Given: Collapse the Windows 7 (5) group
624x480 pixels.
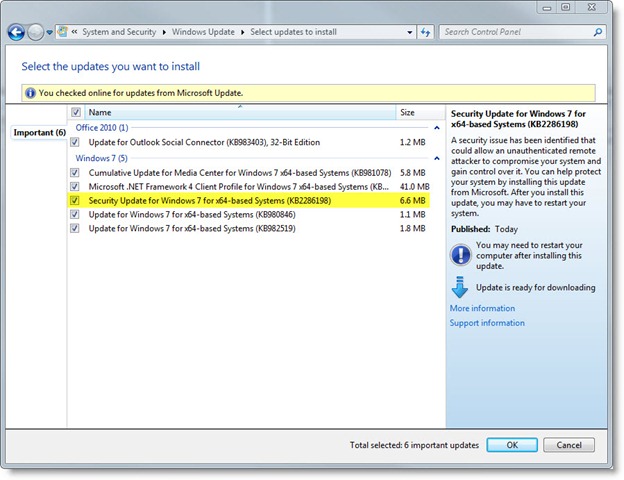Looking at the screenshot, I should coord(437,158).
